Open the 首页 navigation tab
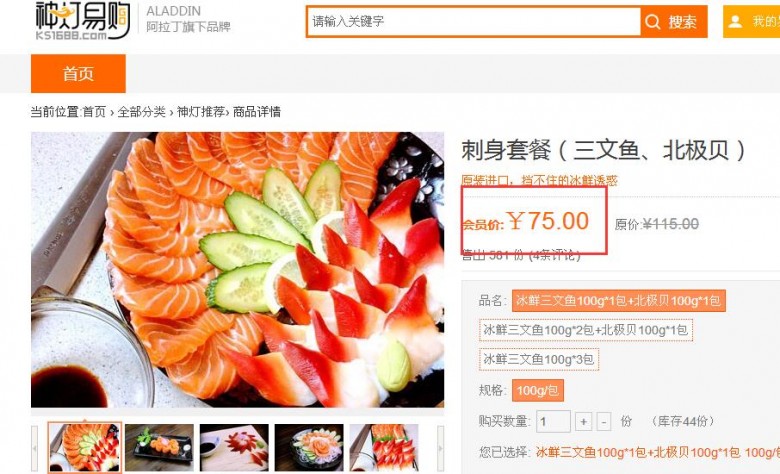 (78, 74)
